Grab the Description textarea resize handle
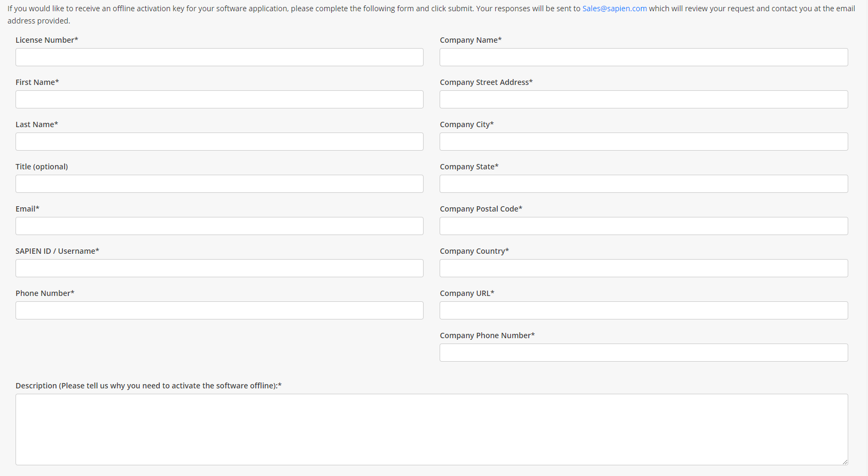The height and width of the screenshot is (476, 868). point(844,462)
